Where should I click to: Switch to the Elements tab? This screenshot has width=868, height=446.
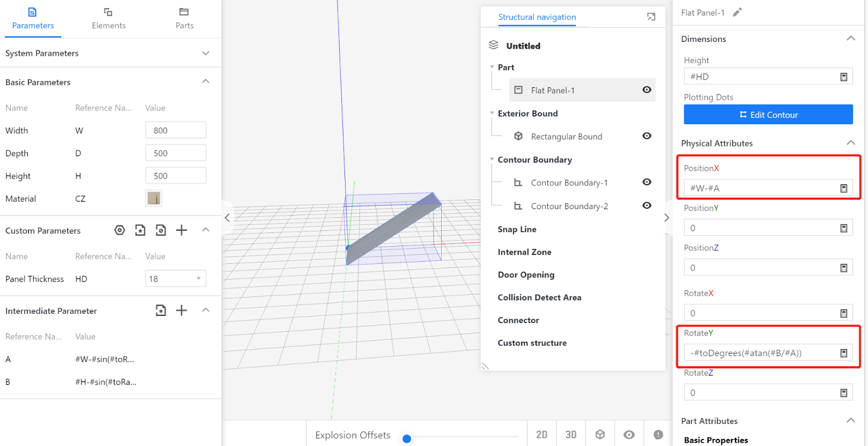(108, 19)
